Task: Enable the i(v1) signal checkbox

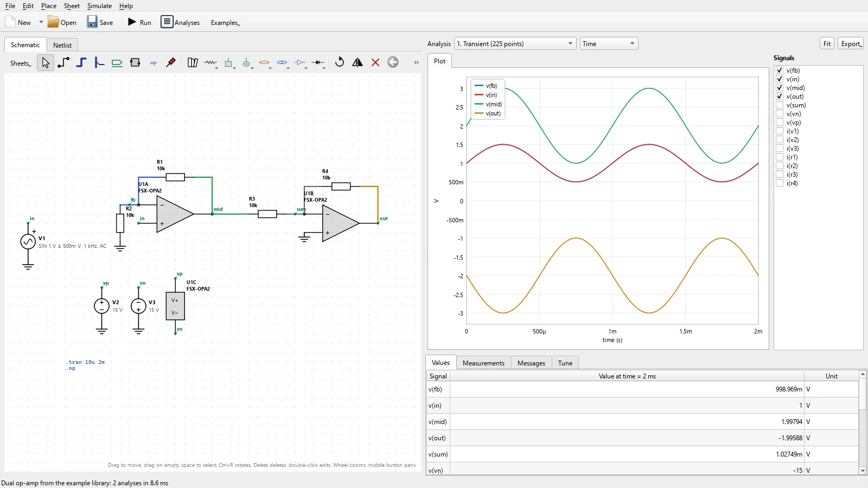Action: click(x=780, y=131)
